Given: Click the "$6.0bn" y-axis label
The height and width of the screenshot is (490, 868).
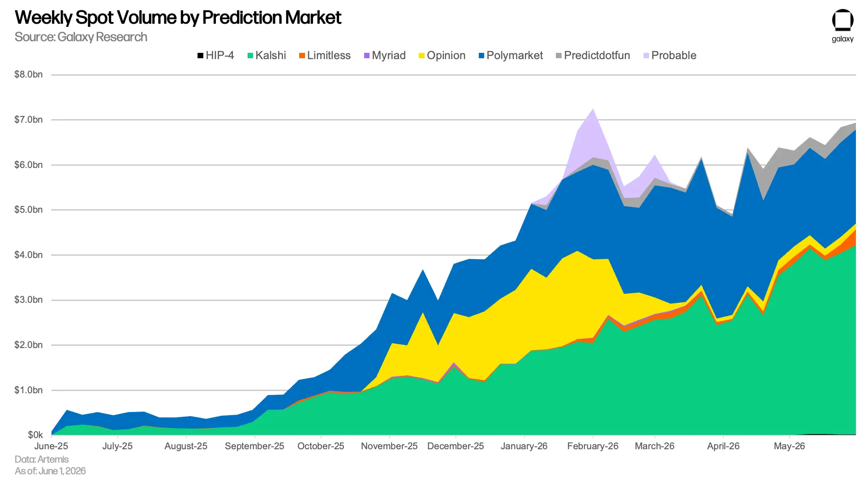Looking at the screenshot, I should coord(29,165).
